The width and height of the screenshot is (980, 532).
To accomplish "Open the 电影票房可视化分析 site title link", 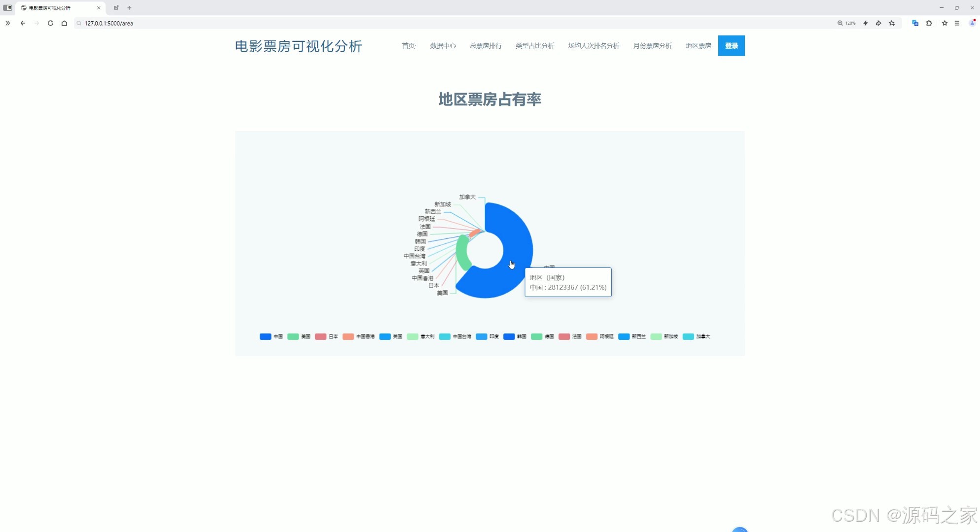I will pyautogui.click(x=298, y=47).
